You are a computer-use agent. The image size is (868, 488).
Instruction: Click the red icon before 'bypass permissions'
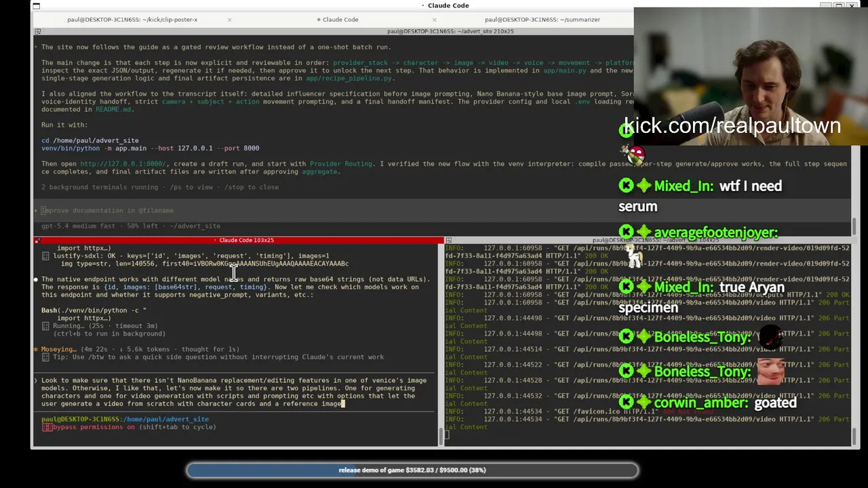pos(46,427)
